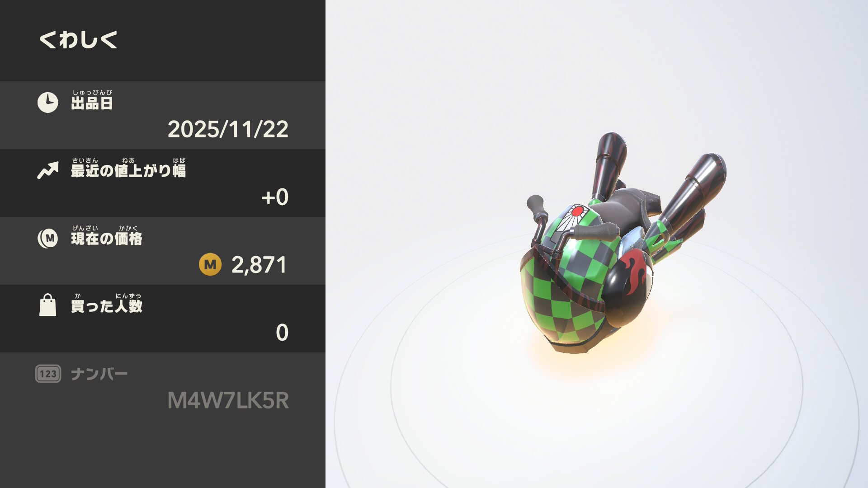
Task: Click the 2,871 price value
Action: pyautogui.click(x=259, y=265)
